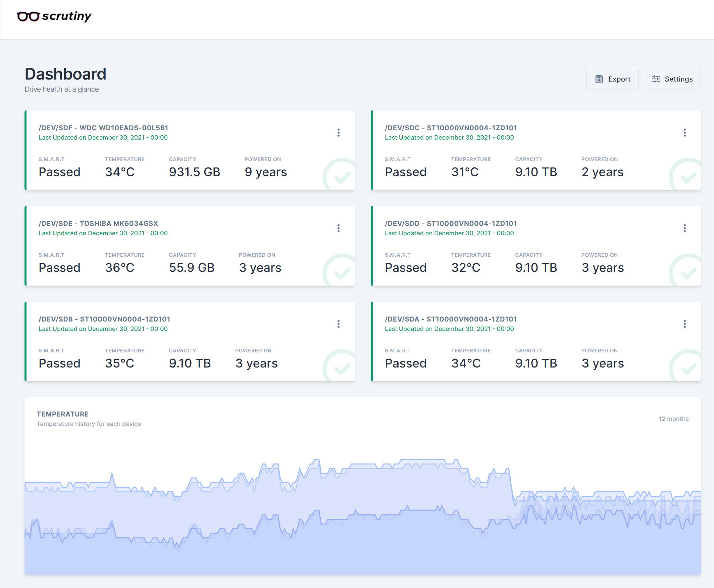The width and height of the screenshot is (714, 588).
Task: Click the 9 years powered on value
Action: (x=265, y=172)
